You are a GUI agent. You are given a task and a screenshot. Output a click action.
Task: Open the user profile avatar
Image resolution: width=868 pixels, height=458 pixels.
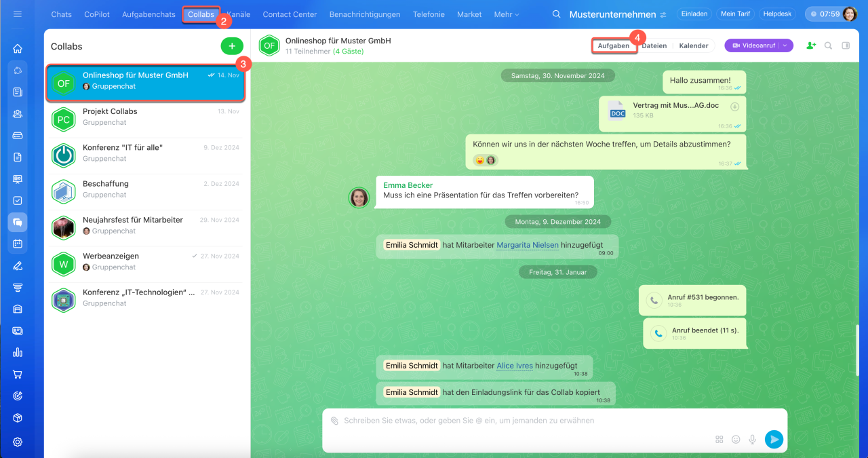coord(850,14)
